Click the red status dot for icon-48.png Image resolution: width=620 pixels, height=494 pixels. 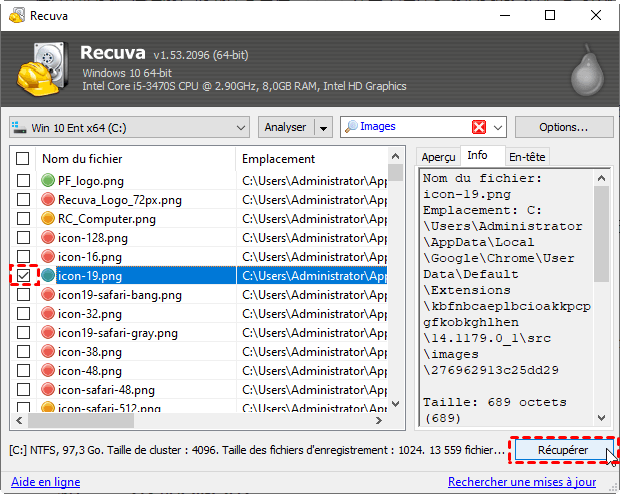pos(48,370)
